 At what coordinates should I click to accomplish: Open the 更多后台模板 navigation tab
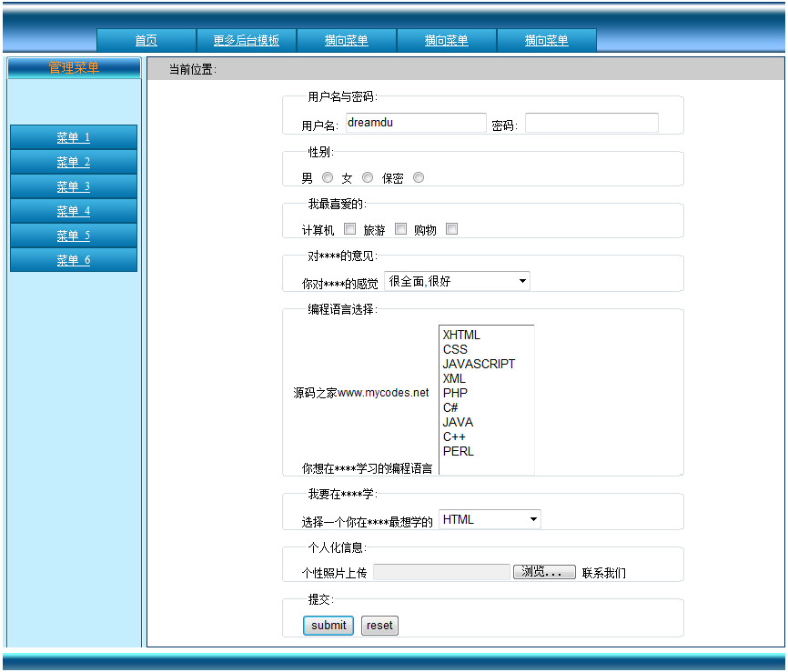[247, 40]
